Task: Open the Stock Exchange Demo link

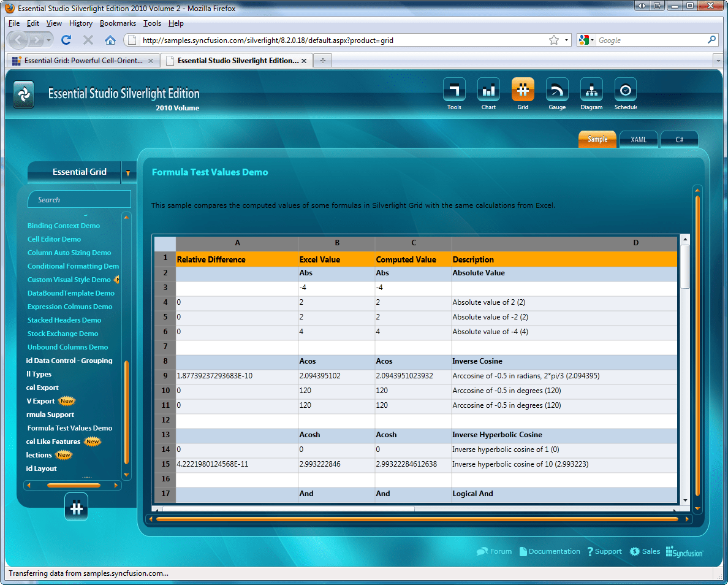Action: coord(63,334)
